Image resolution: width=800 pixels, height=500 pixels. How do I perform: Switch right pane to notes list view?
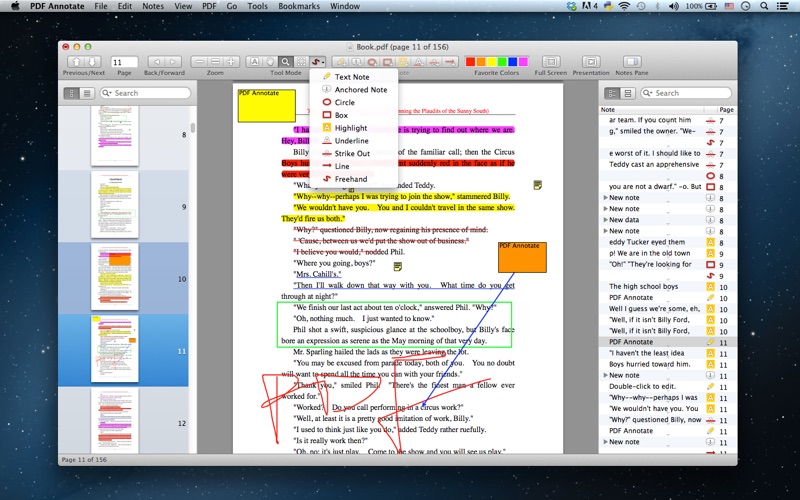tap(612, 93)
